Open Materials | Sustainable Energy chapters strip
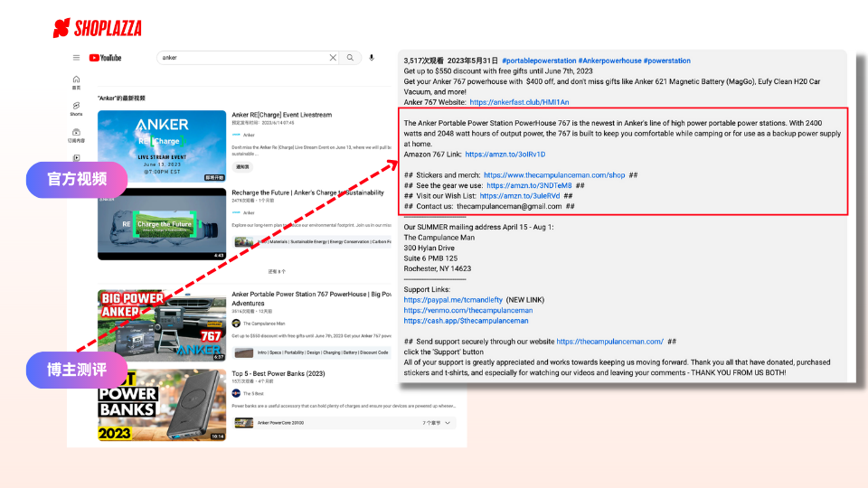Viewport: 868px width, 488px height. [312, 242]
